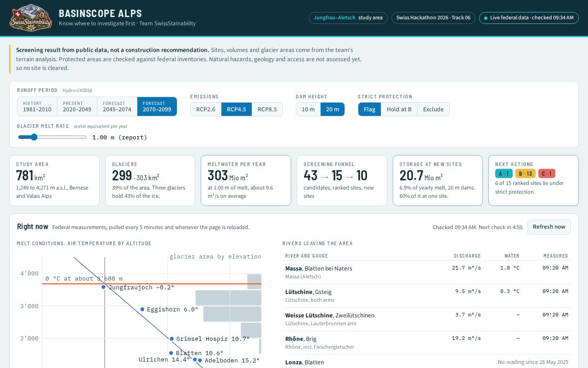The height and width of the screenshot is (368, 588).
Task: Click the Massa, Blatten bei Naters row
Action: (427, 272)
